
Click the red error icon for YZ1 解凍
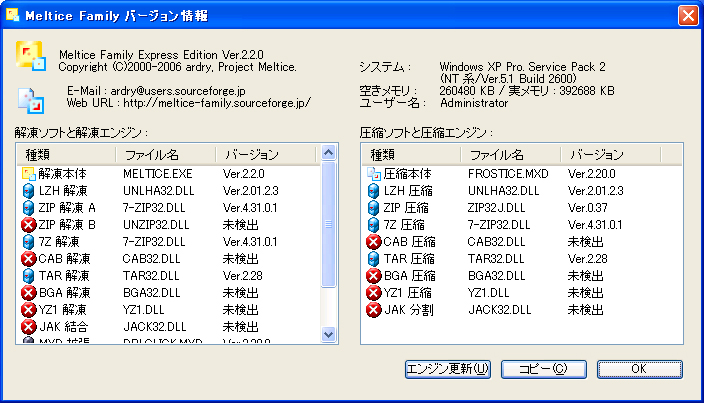tap(28, 310)
